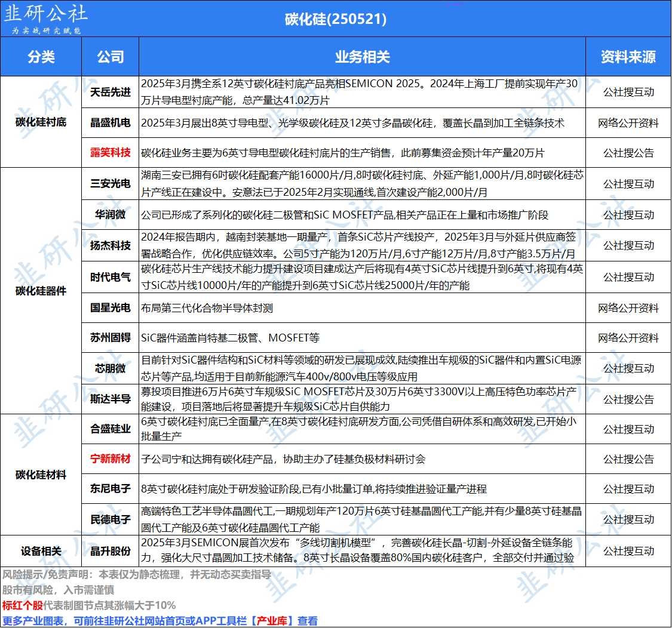
Task: Click 芯朋微 description about 400v/800v电压
Action: (361, 368)
